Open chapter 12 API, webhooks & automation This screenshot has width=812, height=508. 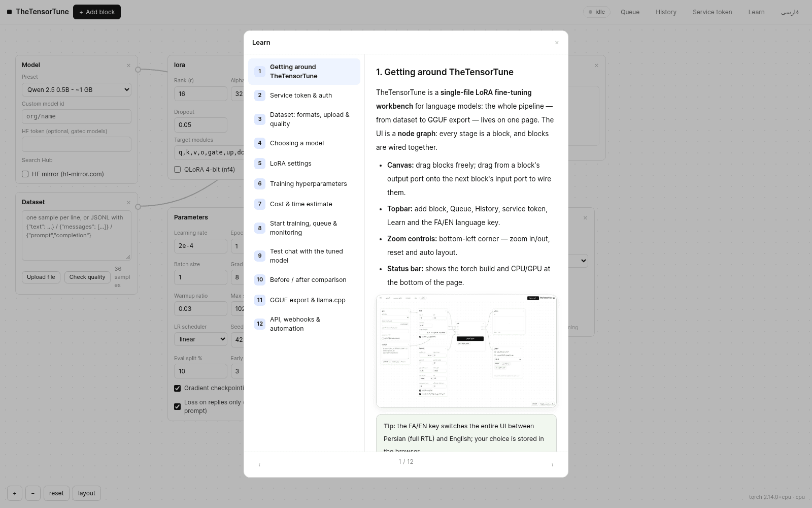click(x=304, y=324)
